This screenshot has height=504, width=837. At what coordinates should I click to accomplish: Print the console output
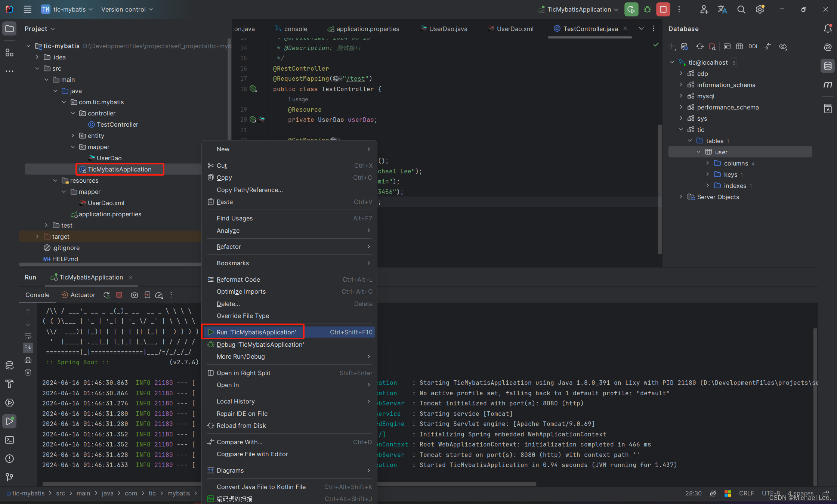(x=28, y=360)
